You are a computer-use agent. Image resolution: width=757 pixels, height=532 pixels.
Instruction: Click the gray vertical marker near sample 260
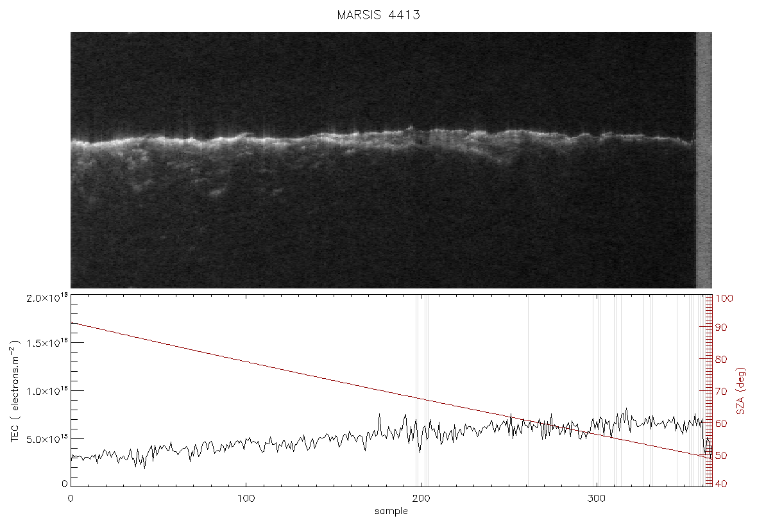point(528,391)
